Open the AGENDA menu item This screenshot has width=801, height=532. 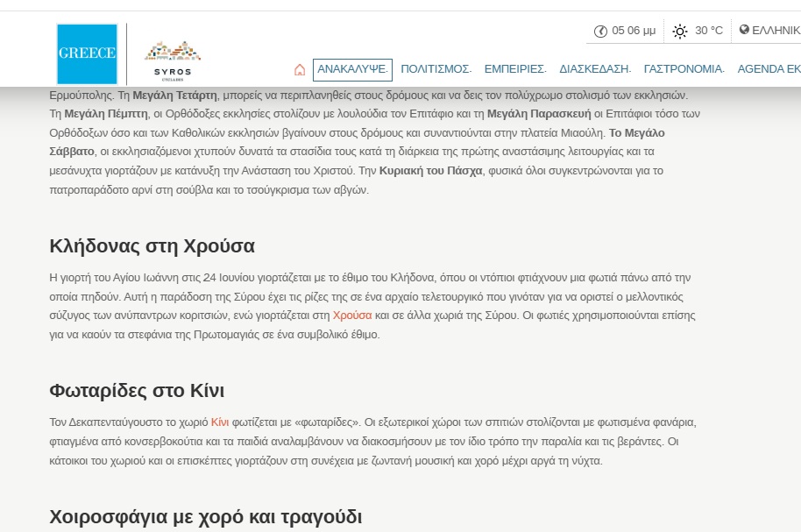tap(769, 69)
